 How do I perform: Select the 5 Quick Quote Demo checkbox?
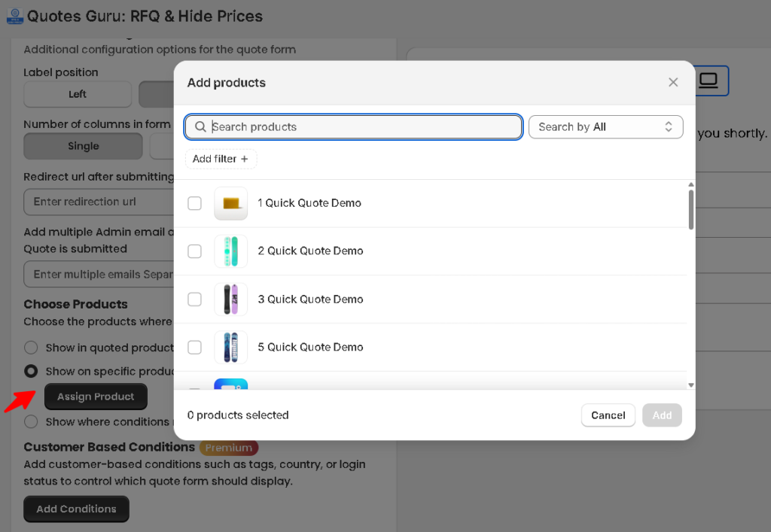point(195,348)
